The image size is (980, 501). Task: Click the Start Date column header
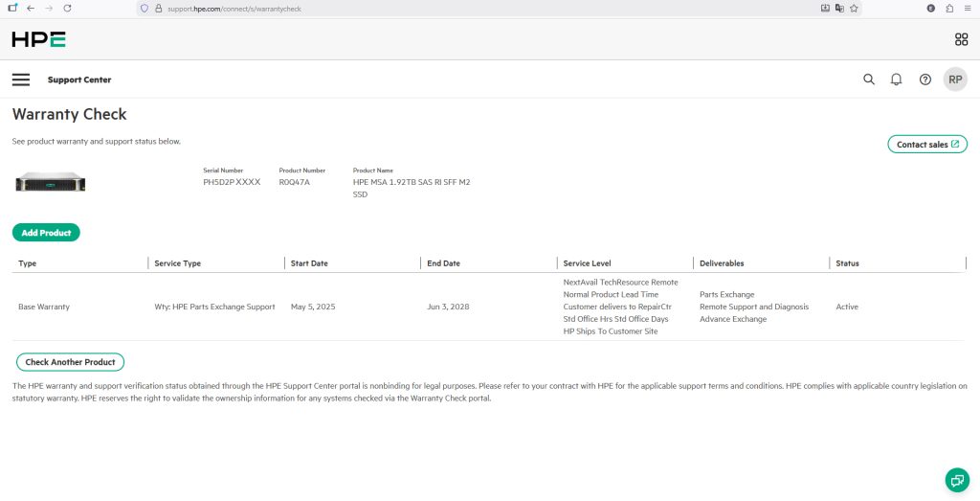tap(309, 263)
